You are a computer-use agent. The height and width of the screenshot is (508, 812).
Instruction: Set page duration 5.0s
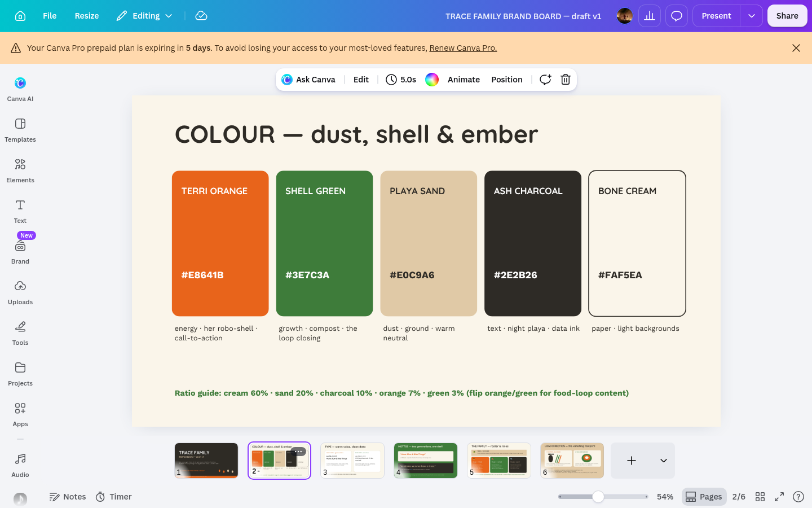[401, 80]
